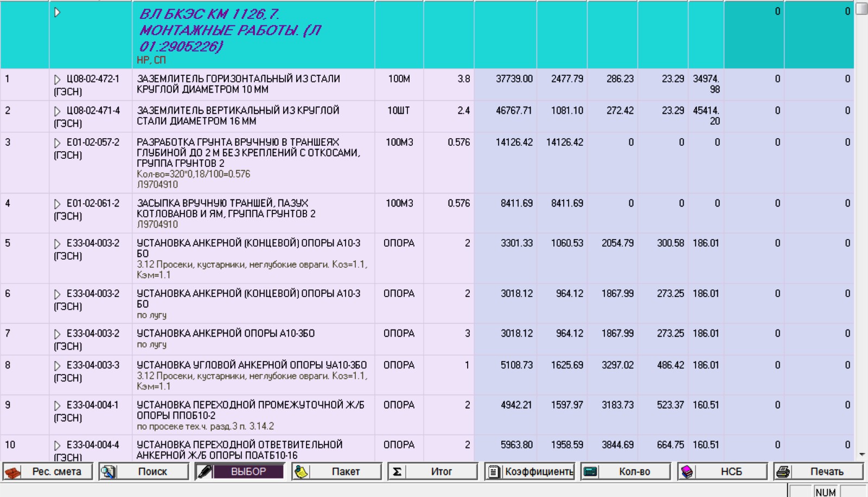The width and height of the screenshot is (868, 497).
Task: Click the Печать print button
Action: (x=819, y=472)
